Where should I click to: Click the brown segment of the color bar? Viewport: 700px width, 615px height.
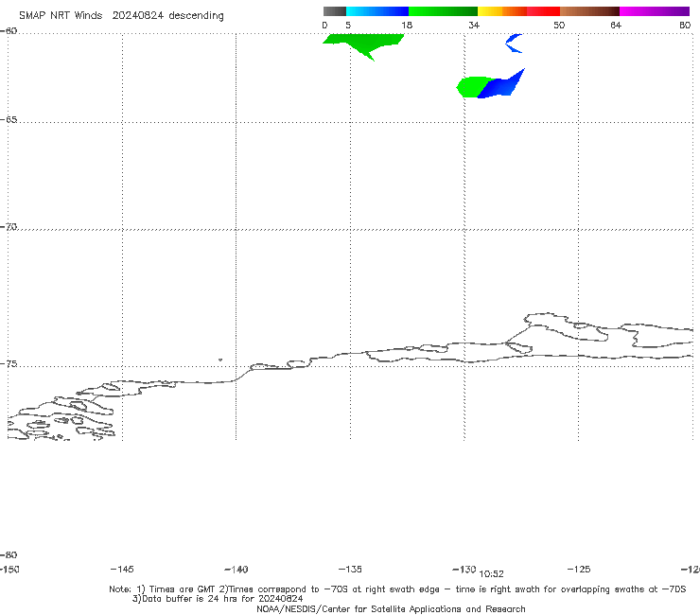tap(589, 11)
